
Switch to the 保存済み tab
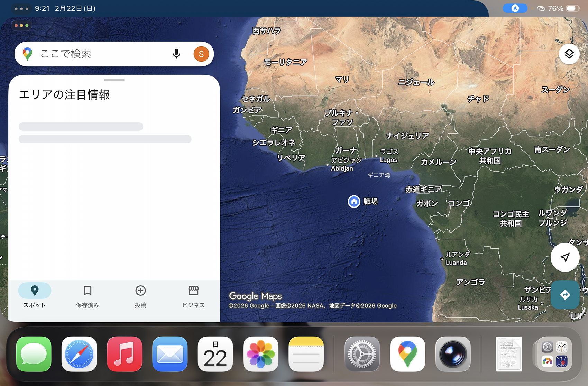point(88,296)
